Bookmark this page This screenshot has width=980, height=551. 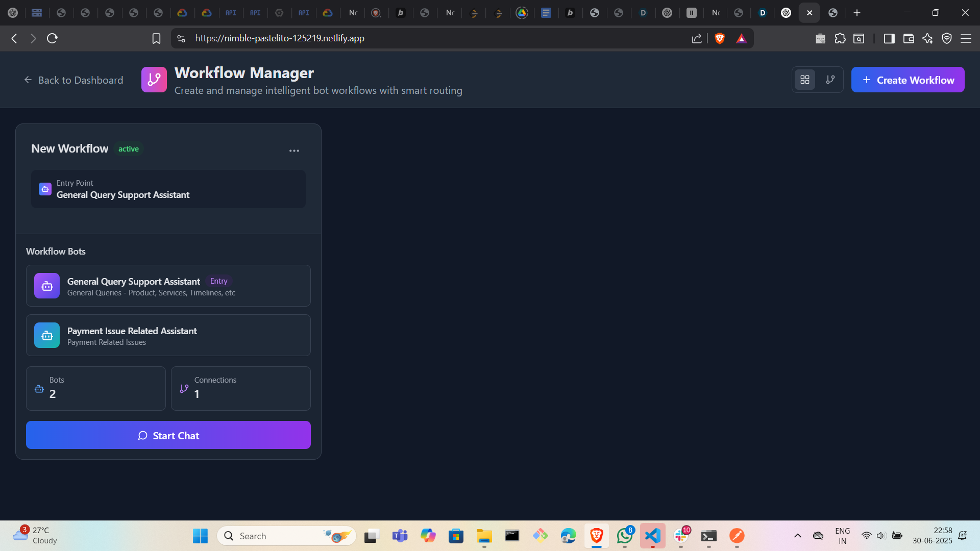click(x=156, y=38)
